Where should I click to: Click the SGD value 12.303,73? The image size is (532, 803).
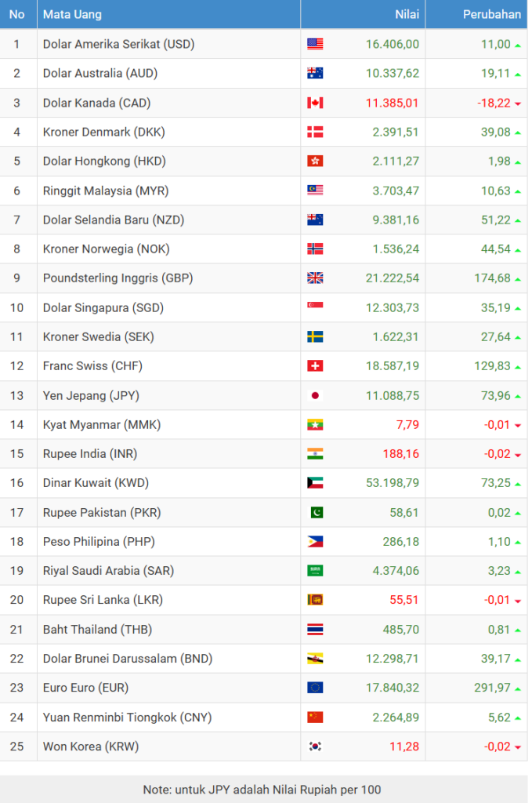393,307
